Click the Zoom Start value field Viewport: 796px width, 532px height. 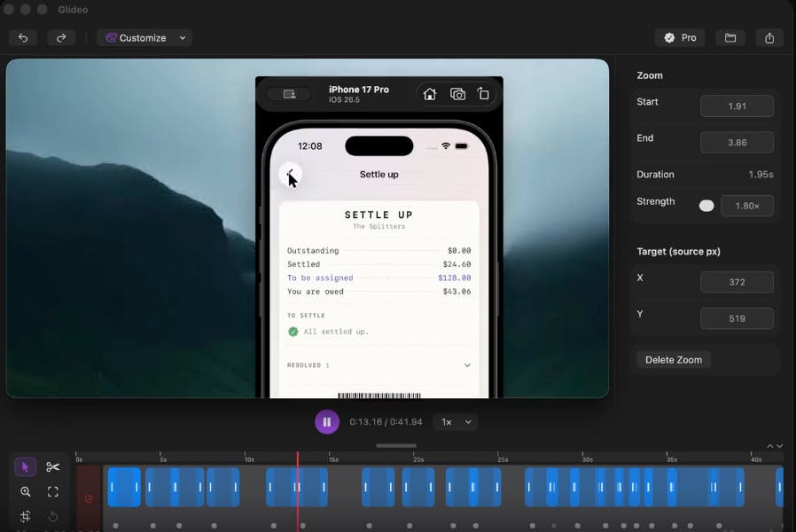(737, 106)
